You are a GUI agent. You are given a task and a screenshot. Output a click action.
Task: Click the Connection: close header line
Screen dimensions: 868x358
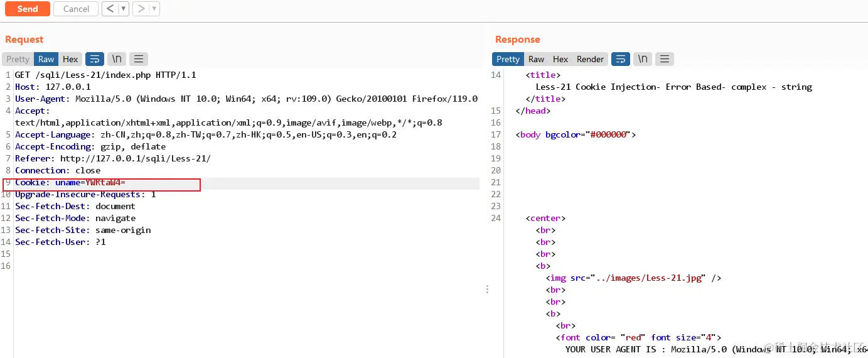tap(58, 171)
